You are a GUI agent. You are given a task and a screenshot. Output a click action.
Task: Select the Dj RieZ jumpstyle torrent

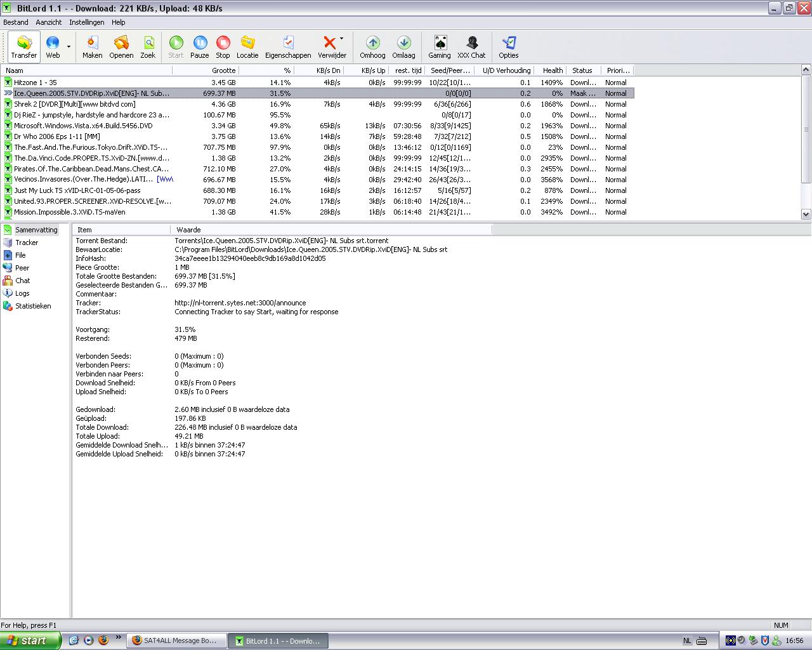pos(317,115)
